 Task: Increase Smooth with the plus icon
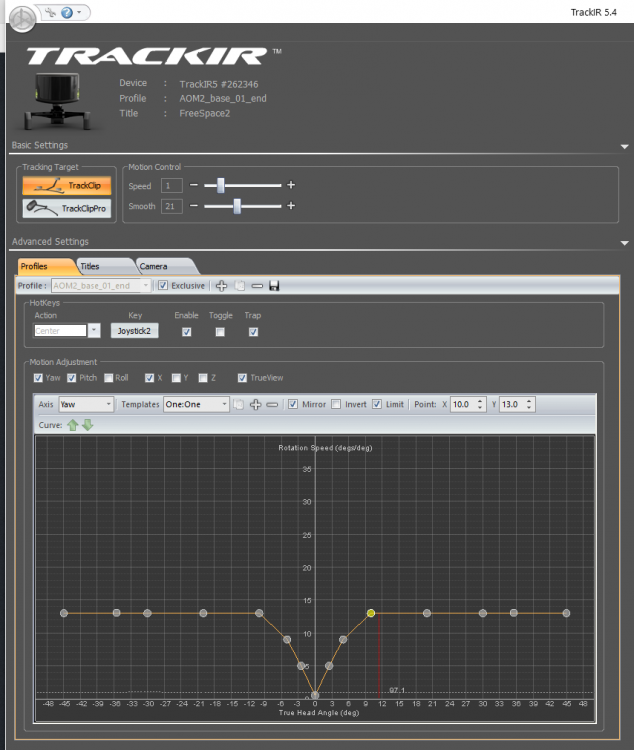[x=291, y=206]
